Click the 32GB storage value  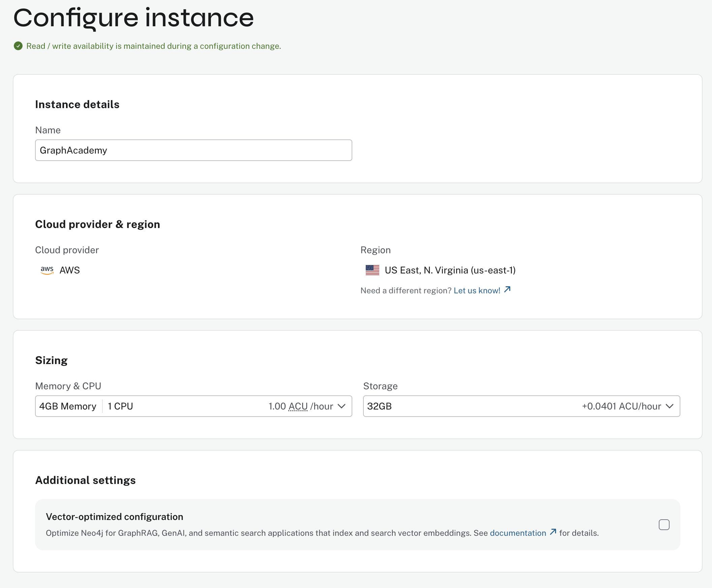pos(379,406)
